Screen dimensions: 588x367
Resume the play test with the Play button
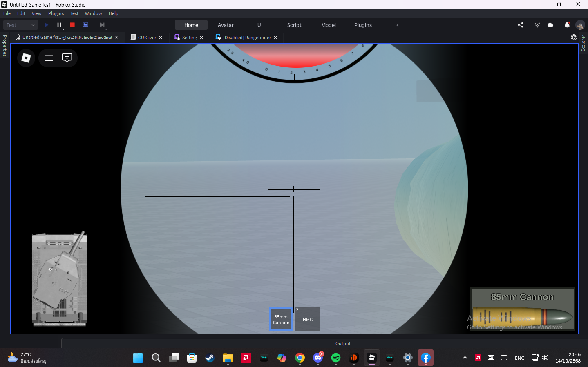[46, 25]
